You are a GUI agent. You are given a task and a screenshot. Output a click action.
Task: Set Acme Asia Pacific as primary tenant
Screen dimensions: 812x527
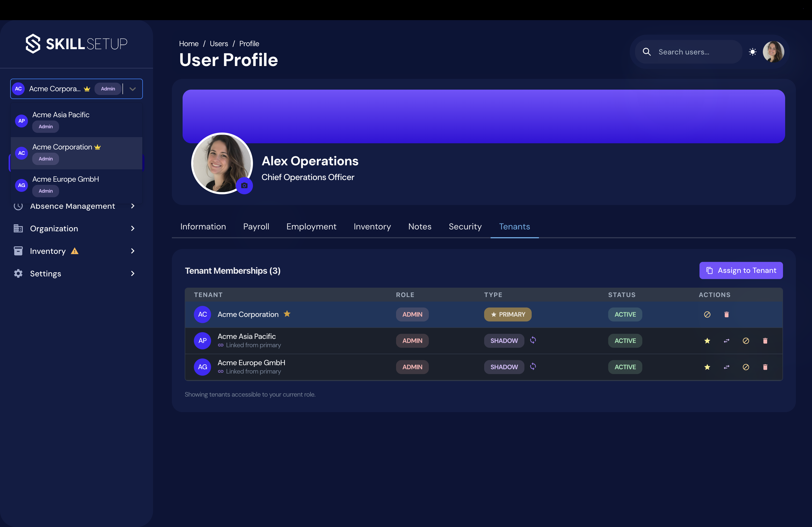(x=707, y=341)
